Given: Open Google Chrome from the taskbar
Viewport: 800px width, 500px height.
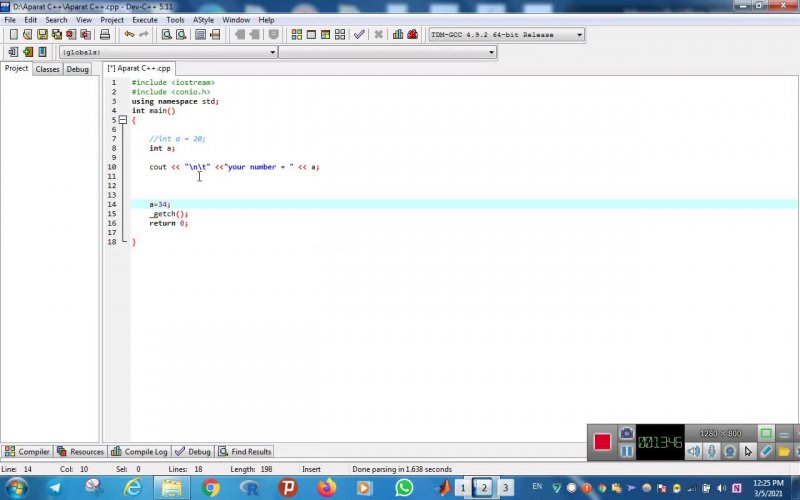Looking at the screenshot, I should pyautogui.click(x=210, y=488).
